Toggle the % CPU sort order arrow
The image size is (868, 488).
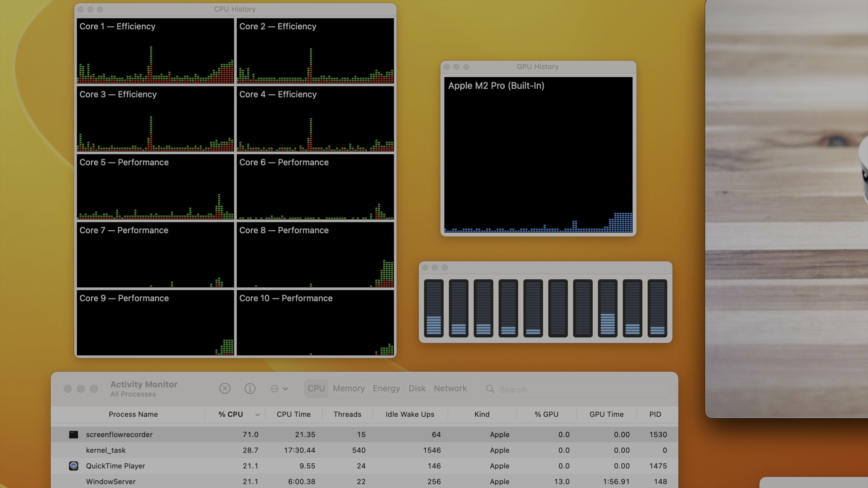(x=257, y=415)
